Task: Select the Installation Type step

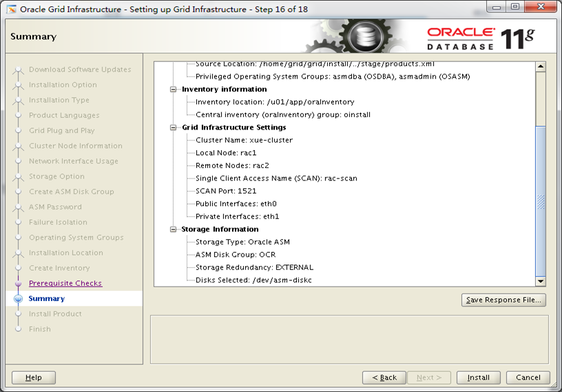Action: click(x=59, y=100)
